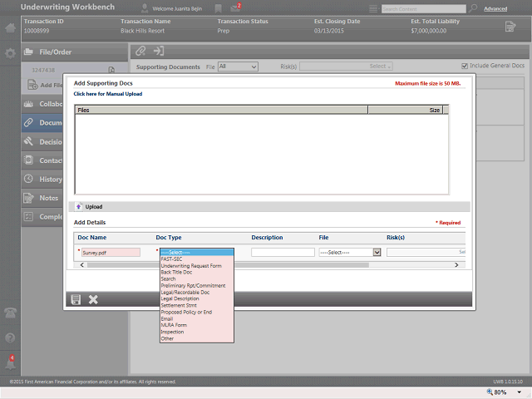Choose Proposed Policy or End option
Screen dimensions: 532x399
(x=197, y=313)
